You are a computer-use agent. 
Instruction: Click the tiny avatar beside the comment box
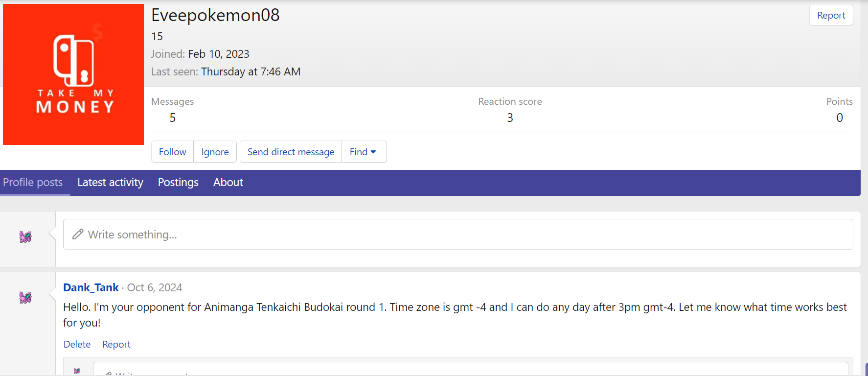pos(77,371)
